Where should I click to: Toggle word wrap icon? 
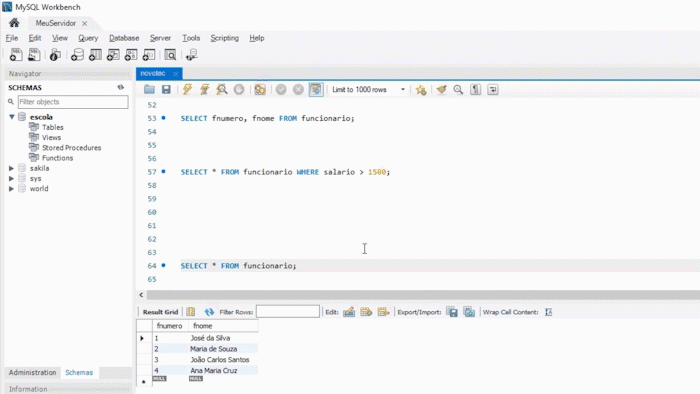(493, 89)
